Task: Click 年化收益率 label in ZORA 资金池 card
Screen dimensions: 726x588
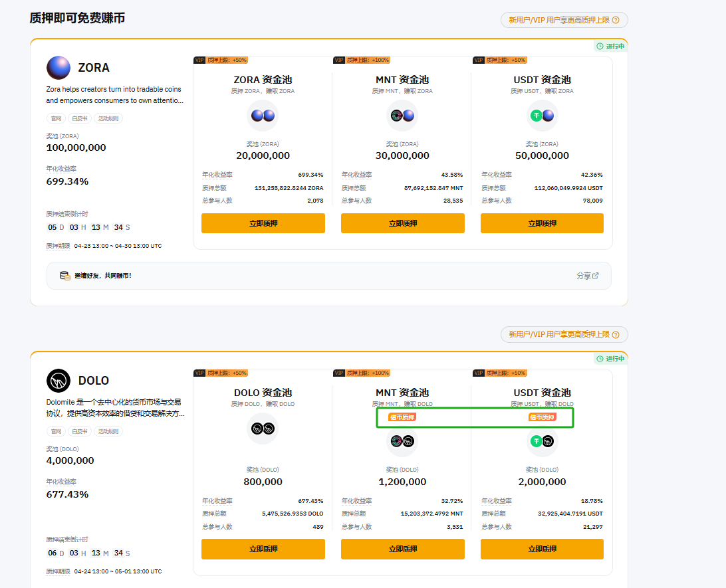Action: click(x=217, y=175)
